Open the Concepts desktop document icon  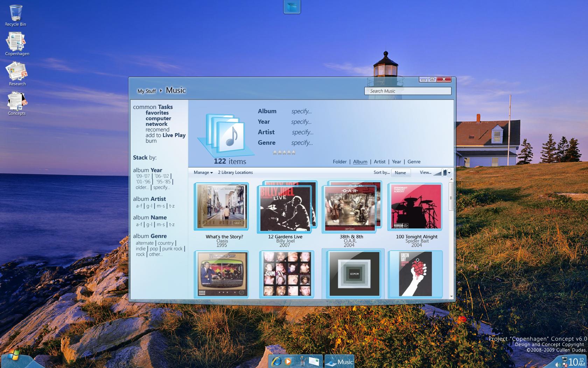(17, 103)
